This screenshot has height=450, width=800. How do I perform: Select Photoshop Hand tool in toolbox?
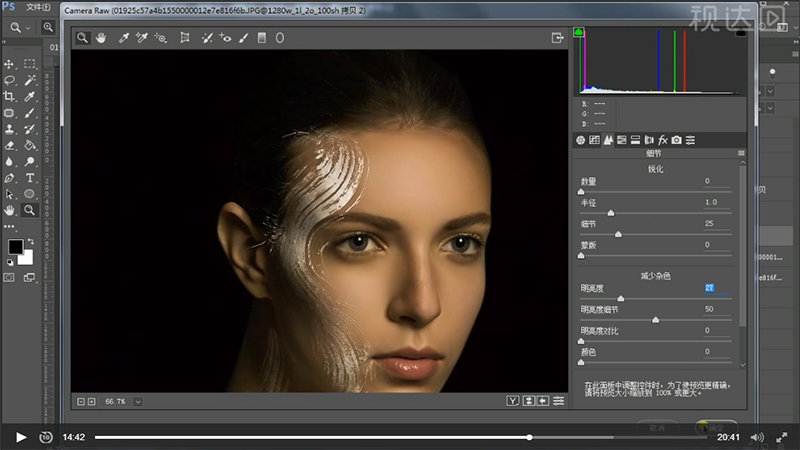pos(9,210)
